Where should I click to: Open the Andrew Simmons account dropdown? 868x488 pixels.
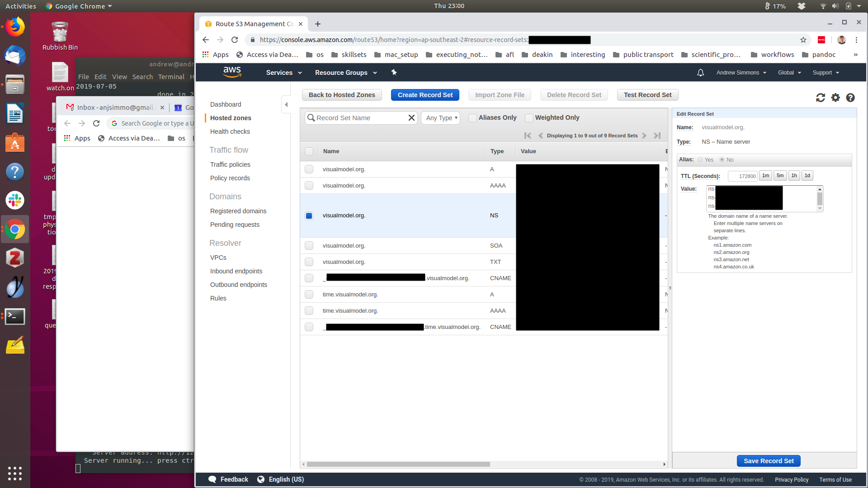pyautogui.click(x=741, y=73)
